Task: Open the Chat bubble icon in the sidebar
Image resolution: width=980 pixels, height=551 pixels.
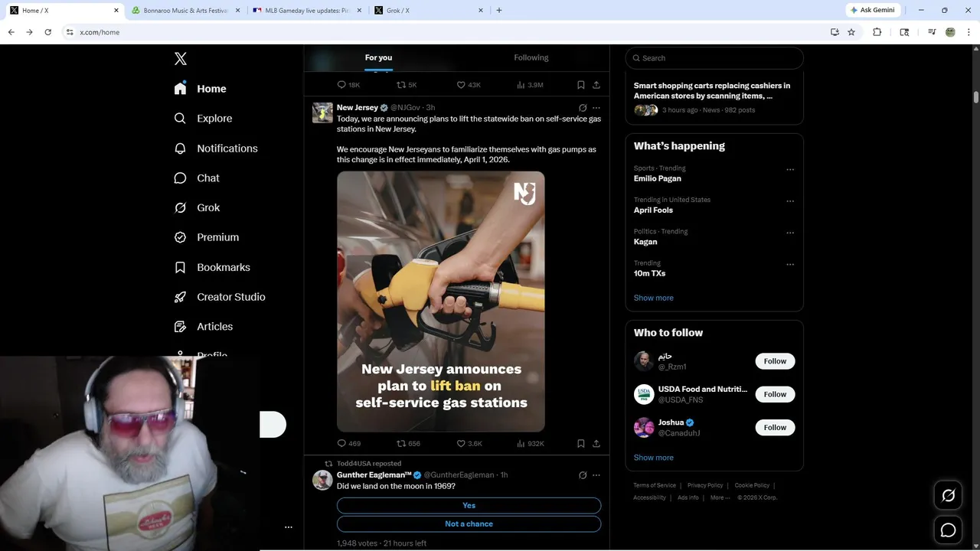Action: click(x=180, y=178)
